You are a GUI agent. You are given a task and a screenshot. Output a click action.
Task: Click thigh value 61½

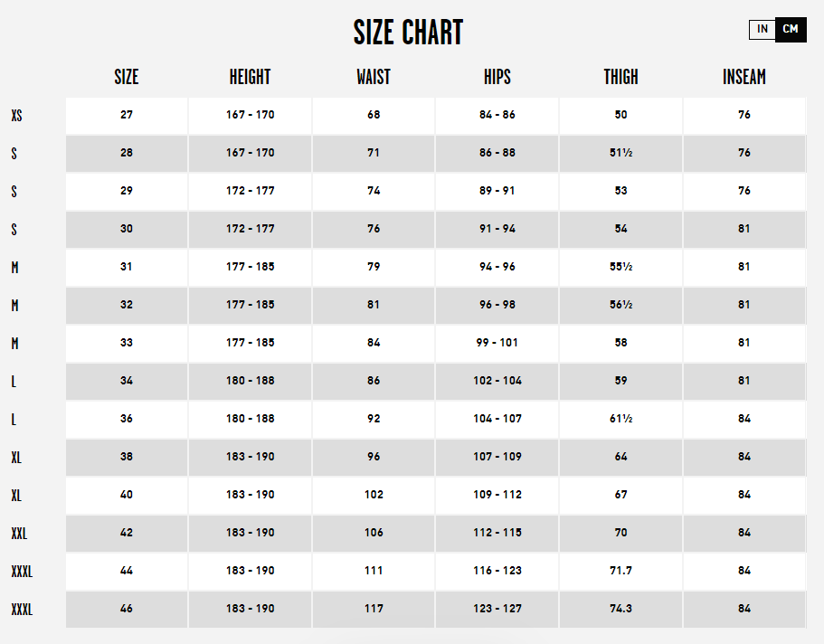(620, 419)
